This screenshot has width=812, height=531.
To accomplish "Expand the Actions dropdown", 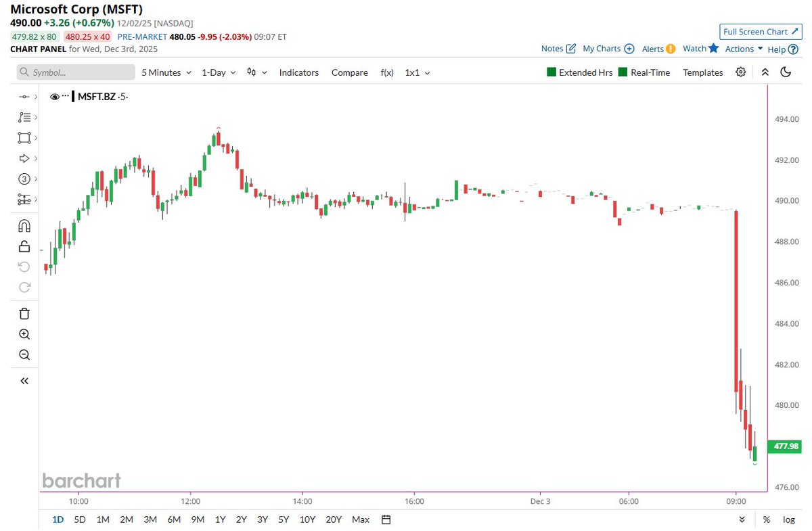I will point(744,49).
